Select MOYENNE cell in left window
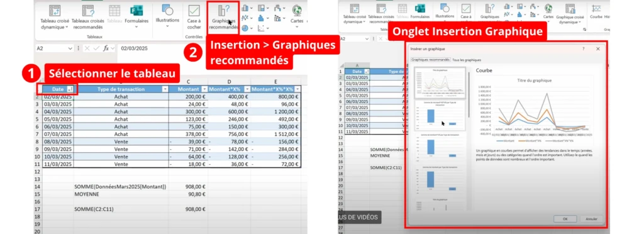The image size is (644, 234). (x=121, y=194)
